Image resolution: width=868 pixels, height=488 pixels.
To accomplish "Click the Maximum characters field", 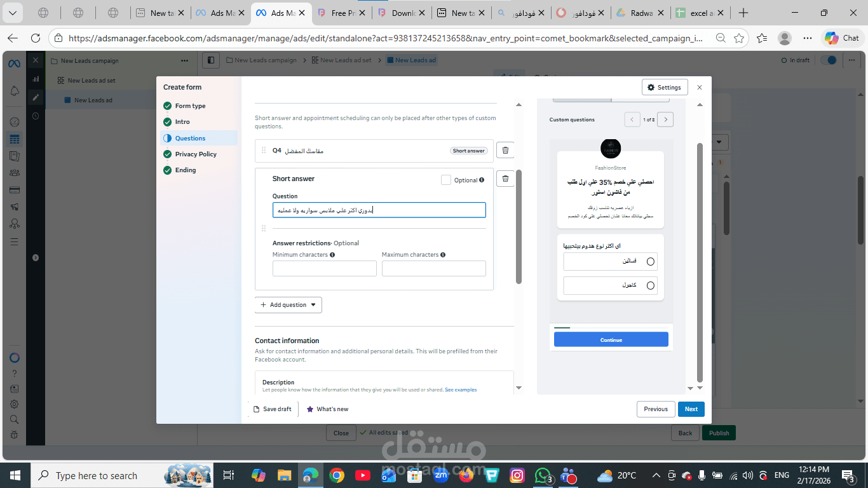I will point(434,269).
